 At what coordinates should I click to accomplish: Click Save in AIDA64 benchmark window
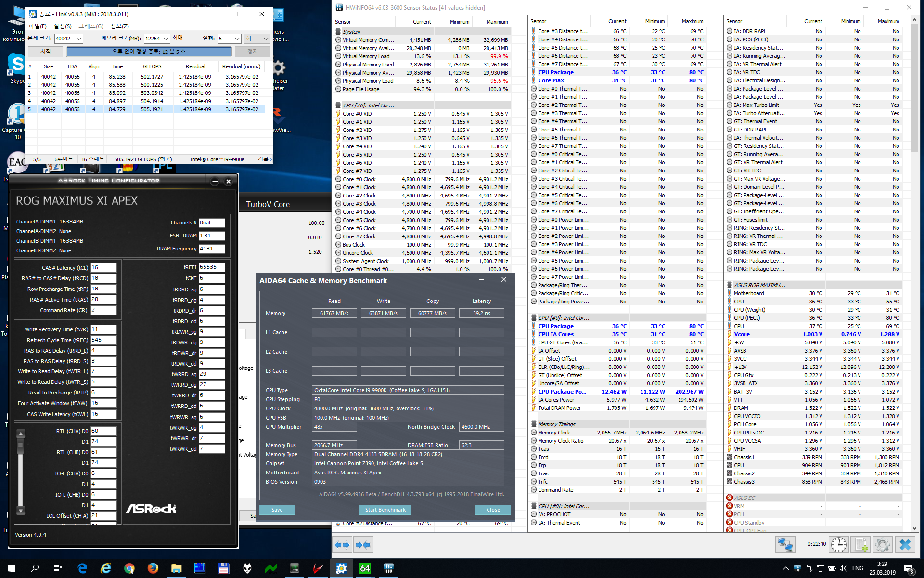277,510
